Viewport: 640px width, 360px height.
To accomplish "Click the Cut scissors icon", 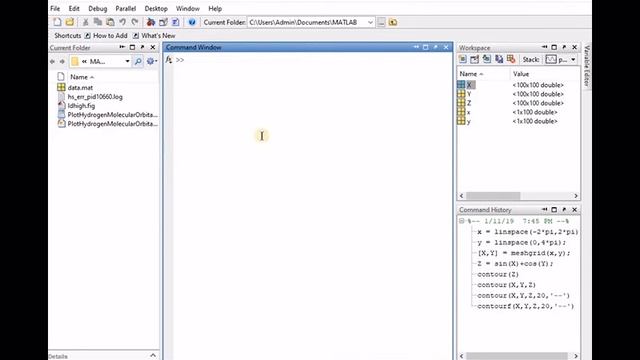I will (86, 22).
